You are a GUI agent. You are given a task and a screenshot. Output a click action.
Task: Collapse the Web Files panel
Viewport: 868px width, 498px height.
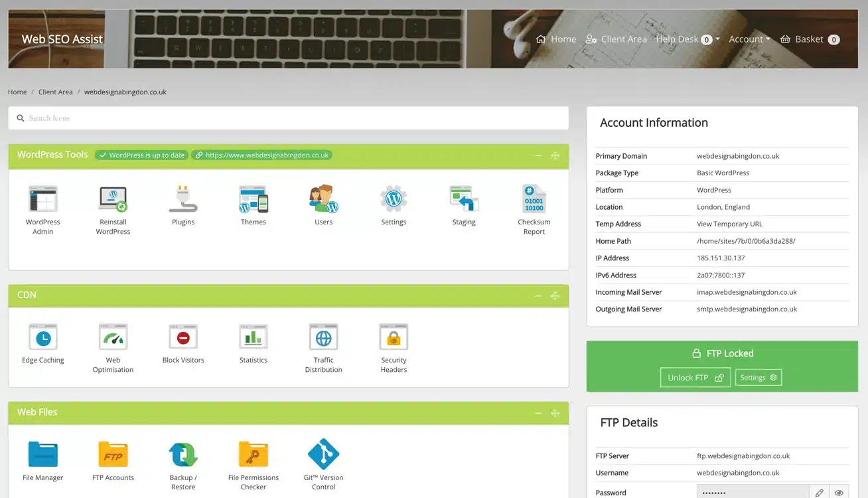coord(539,413)
